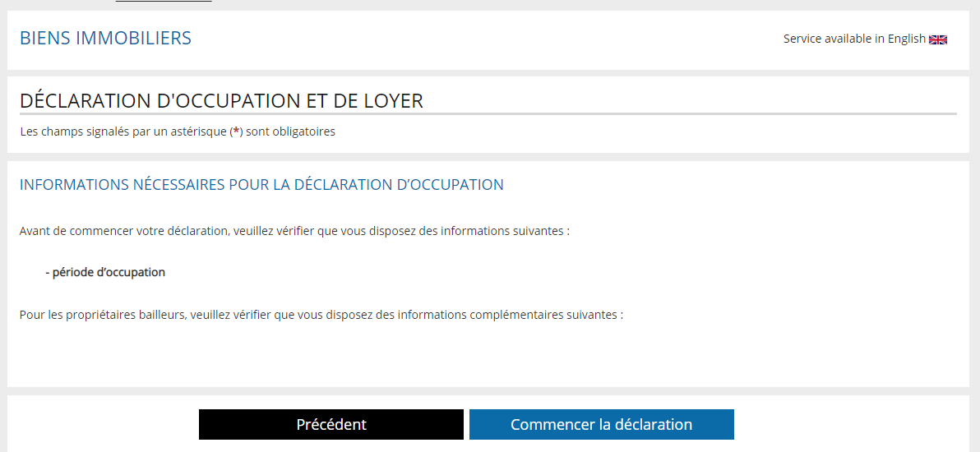Click the UK flag icon
Image resolution: width=980 pixels, height=452 pixels.
pyautogui.click(x=937, y=39)
